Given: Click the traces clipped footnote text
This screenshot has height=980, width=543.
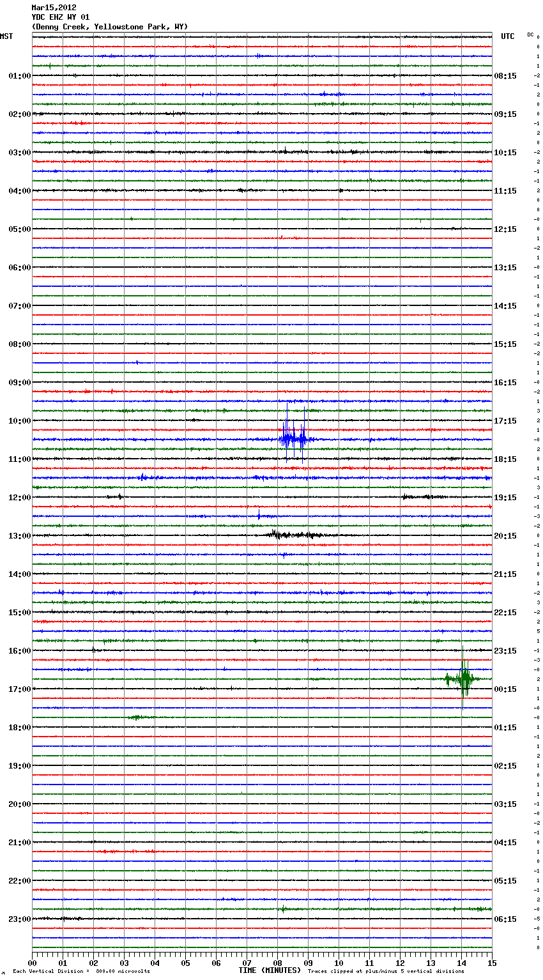Looking at the screenshot, I should click(x=386, y=972).
